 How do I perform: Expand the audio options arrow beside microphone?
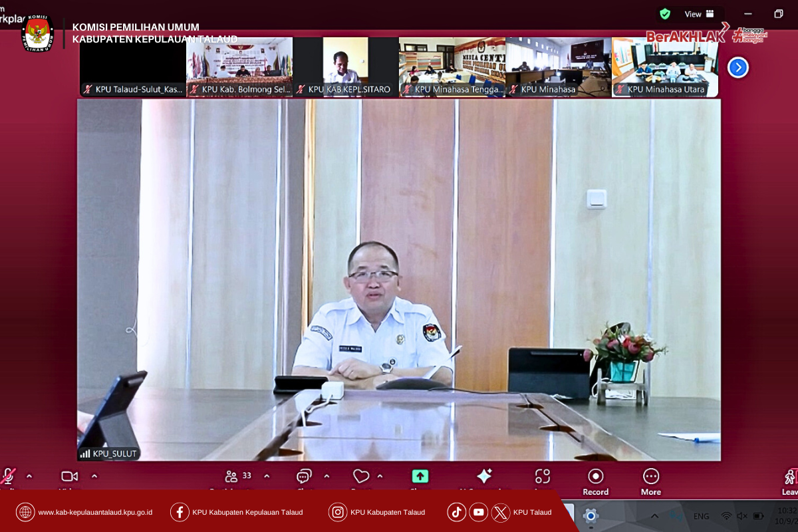coord(29,476)
